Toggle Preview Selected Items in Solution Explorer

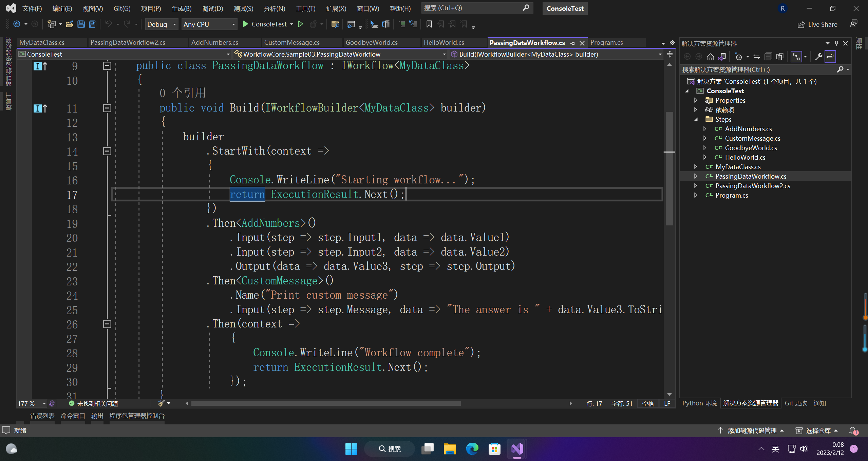click(830, 57)
